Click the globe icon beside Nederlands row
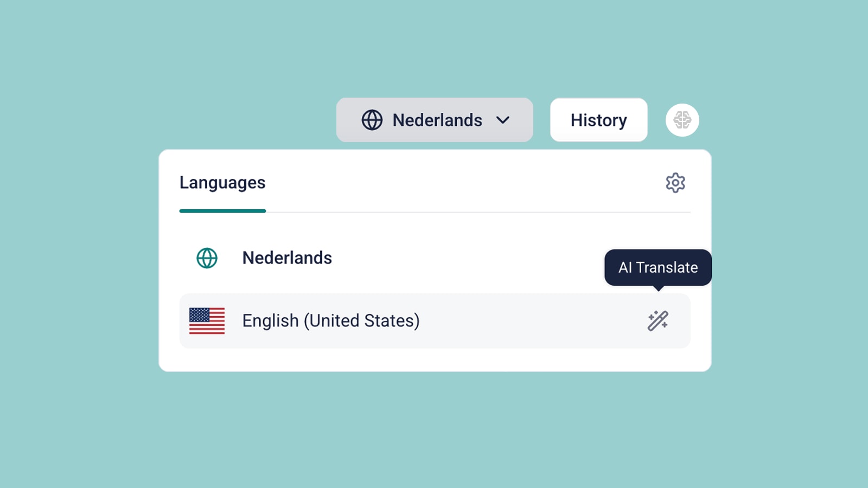The image size is (868, 488). coord(207,258)
